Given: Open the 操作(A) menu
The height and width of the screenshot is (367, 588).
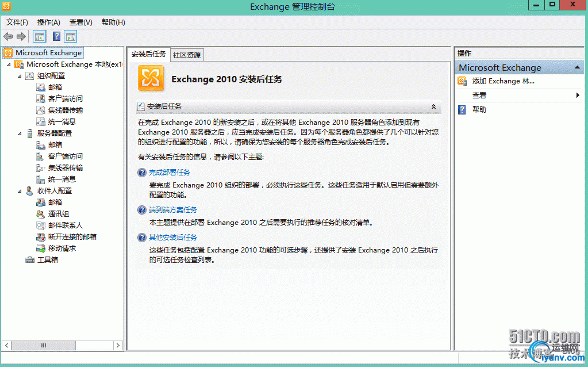Looking at the screenshot, I should click(x=48, y=22).
